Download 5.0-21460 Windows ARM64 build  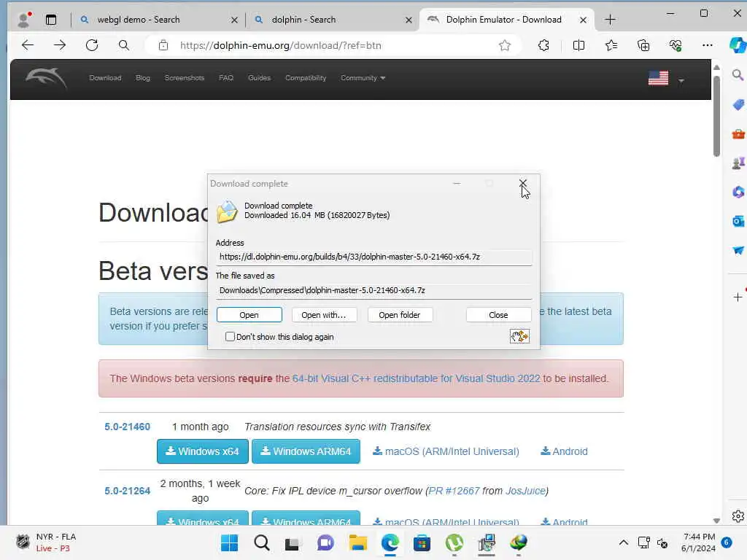point(306,451)
